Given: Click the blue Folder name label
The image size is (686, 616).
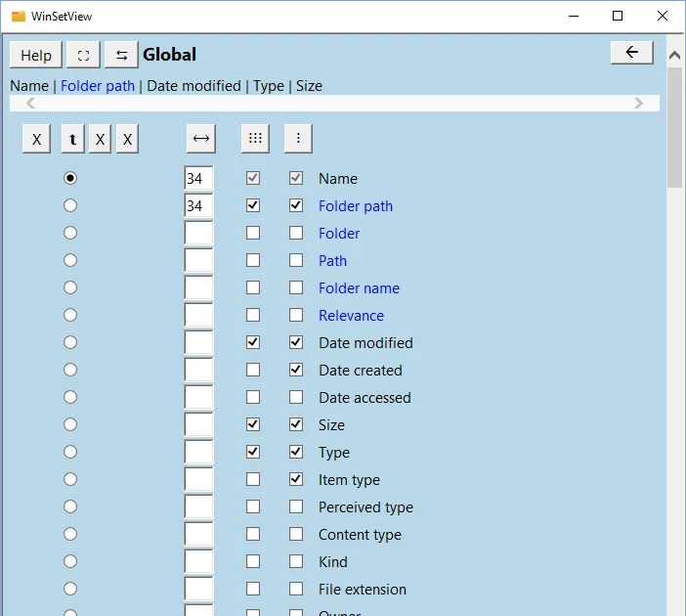Looking at the screenshot, I should pos(359,288).
